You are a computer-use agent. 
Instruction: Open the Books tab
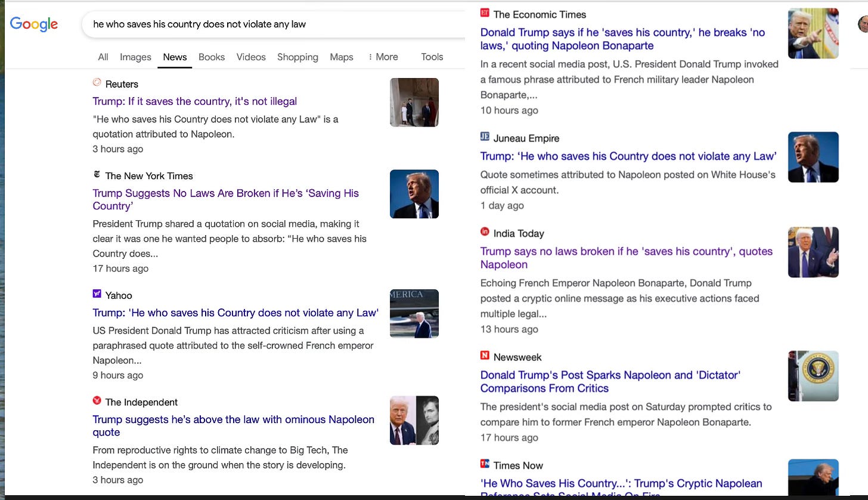point(212,57)
